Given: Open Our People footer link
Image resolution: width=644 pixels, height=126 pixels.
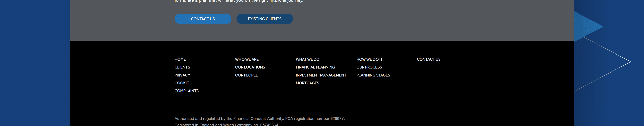Looking at the screenshot, I should pyautogui.click(x=246, y=75).
